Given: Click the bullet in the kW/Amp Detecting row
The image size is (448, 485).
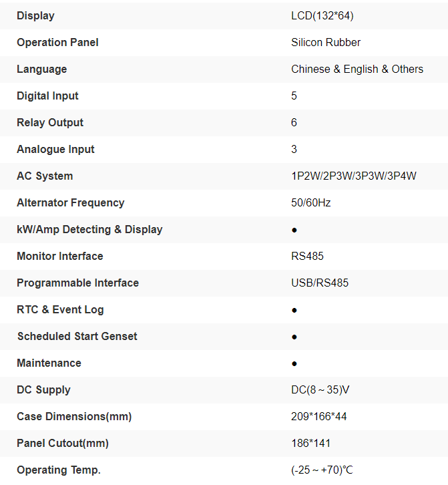Looking at the screenshot, I should 294,230.
